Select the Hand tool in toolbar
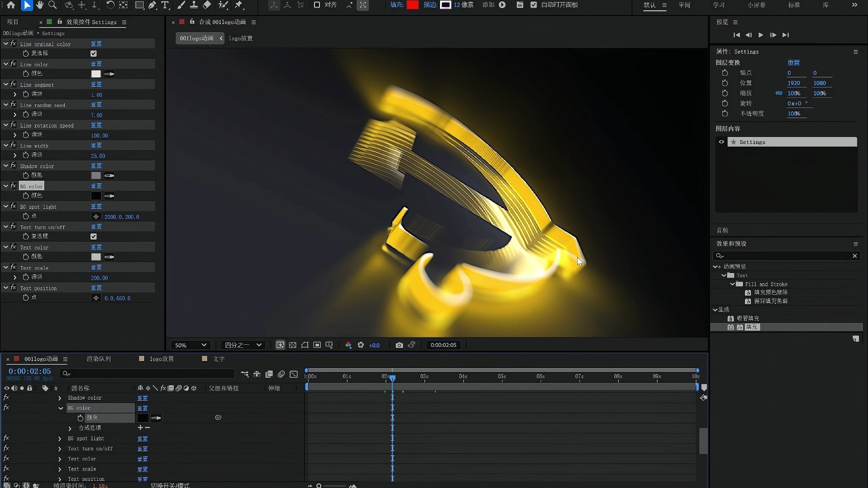Viewport: 868px width, 488px height. tap(39, 5)
